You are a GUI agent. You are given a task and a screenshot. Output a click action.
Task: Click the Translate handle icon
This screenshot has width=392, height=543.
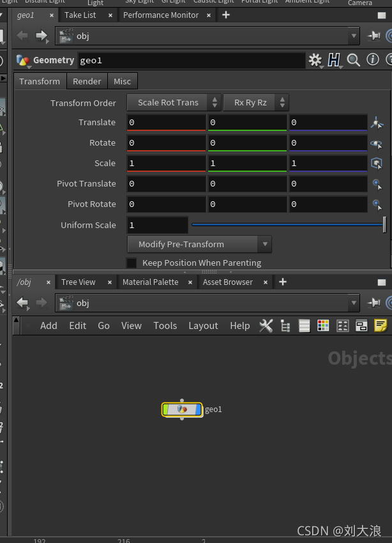[377, 123]
